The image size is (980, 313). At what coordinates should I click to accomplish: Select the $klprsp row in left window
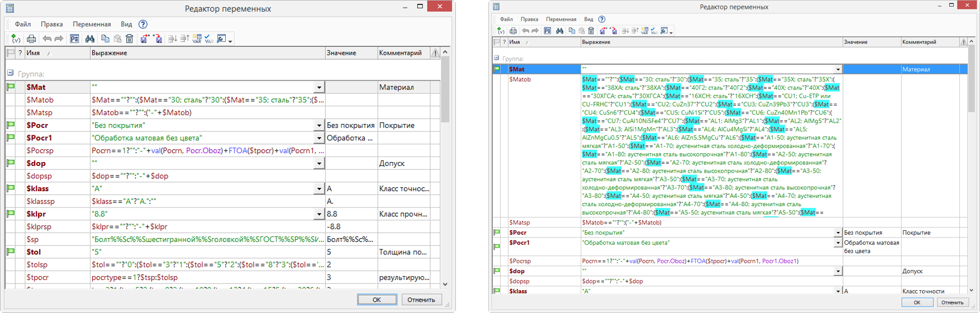click(x=222, y=226)
